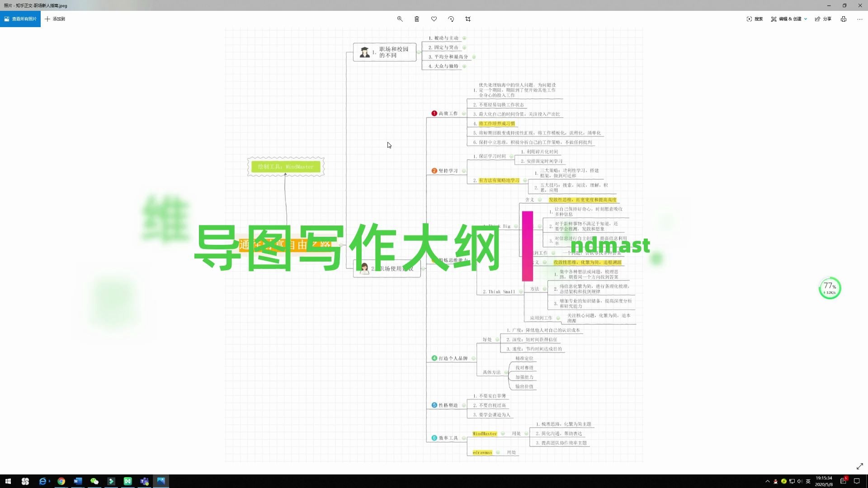This screenshot has height=488, width=868.
Task: Click the crop/trim icon in toolbar
Action: pos(468,19)
